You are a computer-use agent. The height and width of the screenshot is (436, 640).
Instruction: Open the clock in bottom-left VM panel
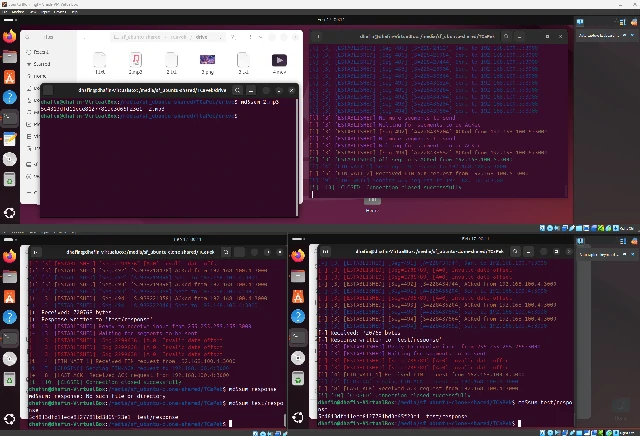point(187,239)
